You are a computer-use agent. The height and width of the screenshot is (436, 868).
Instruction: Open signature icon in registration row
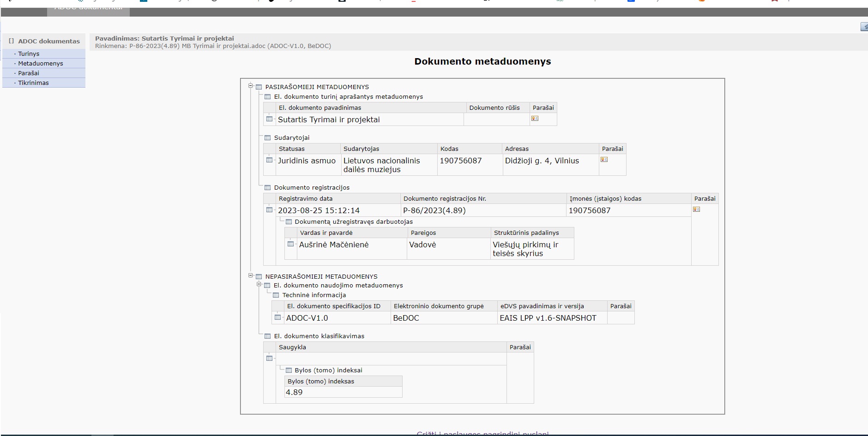(696, 209)
